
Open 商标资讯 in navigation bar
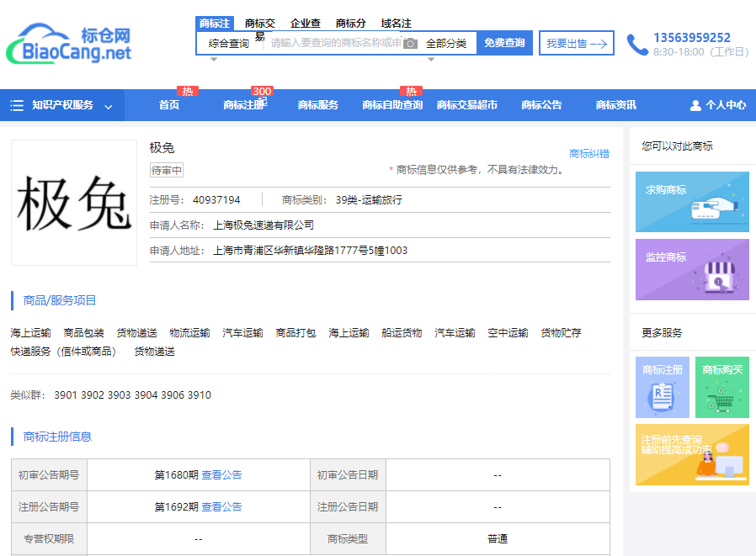click(615, 105)
